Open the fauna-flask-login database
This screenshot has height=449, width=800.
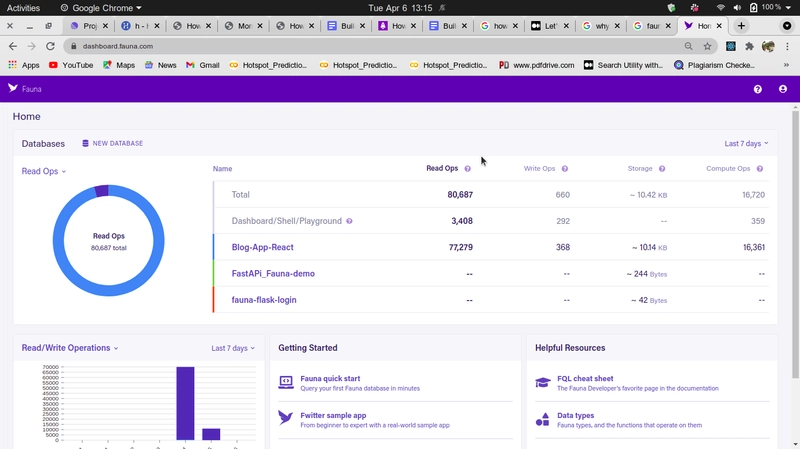[x=264, y=300]
